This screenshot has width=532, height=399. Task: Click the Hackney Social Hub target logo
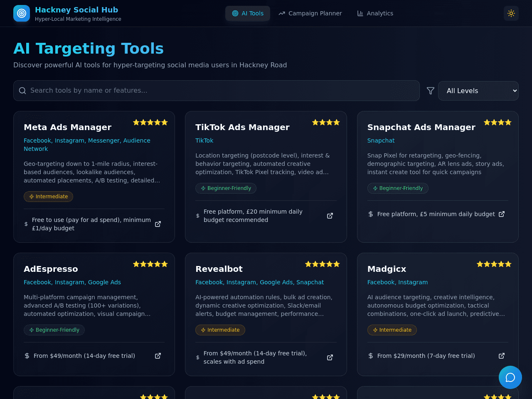(22, 13)
